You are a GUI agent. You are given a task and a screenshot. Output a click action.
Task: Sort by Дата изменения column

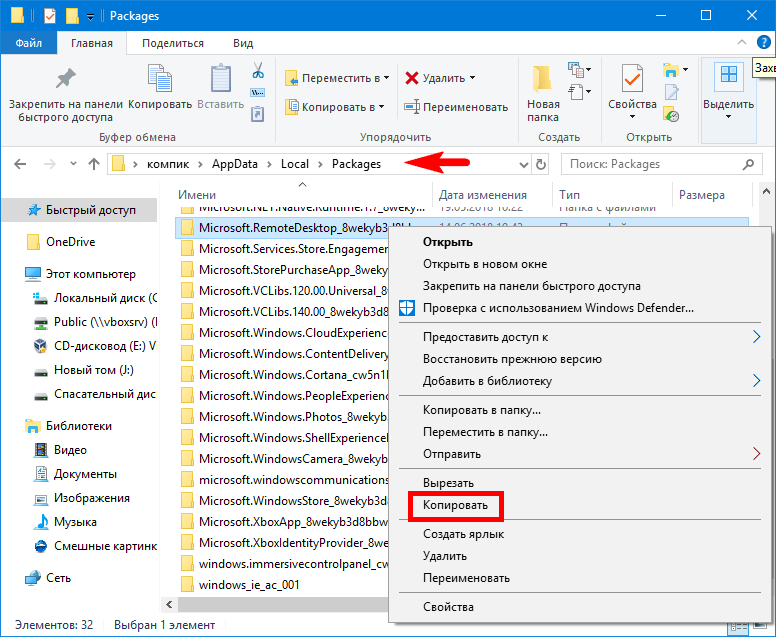[x=483, y=195]
